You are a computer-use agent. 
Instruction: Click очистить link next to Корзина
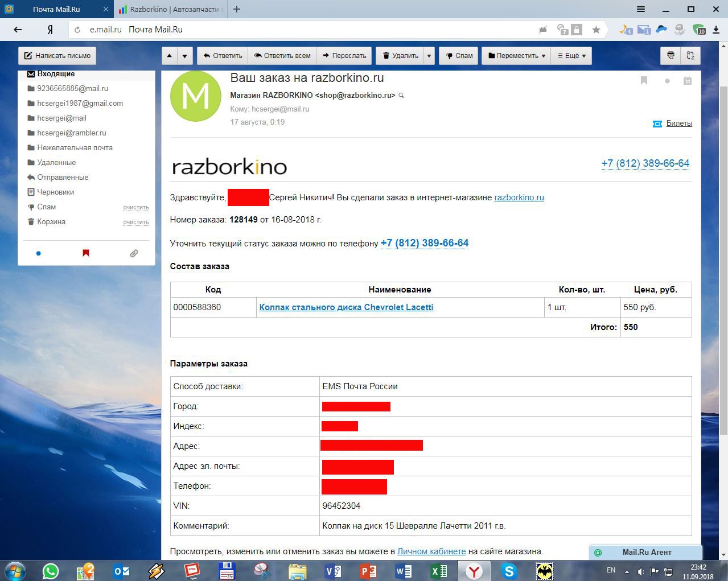(136, 222)
